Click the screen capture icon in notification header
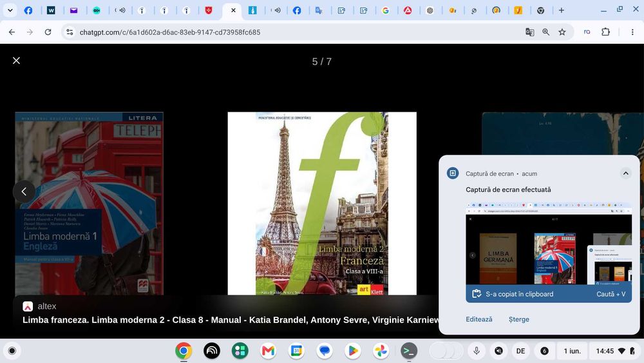644x363 pixels. (x=453, y=173)
